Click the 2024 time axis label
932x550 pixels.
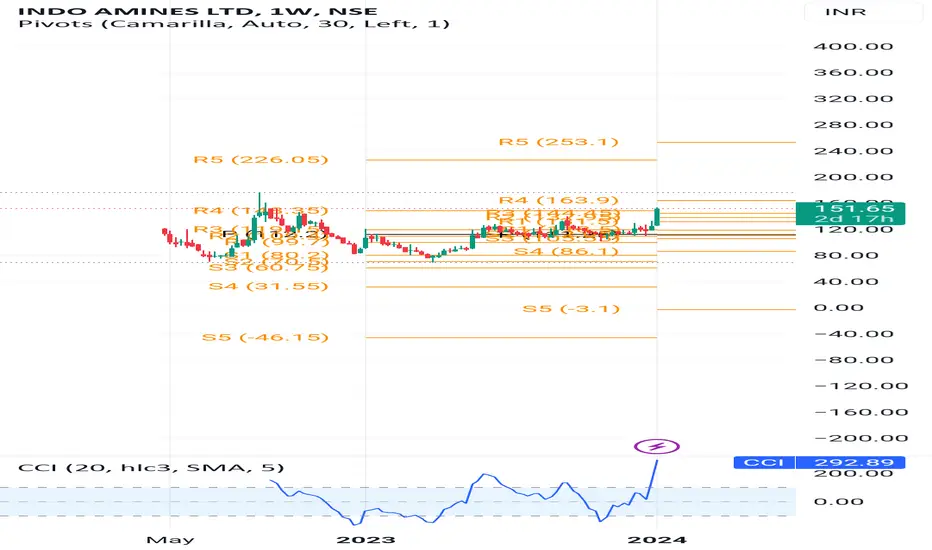(657, 540)
